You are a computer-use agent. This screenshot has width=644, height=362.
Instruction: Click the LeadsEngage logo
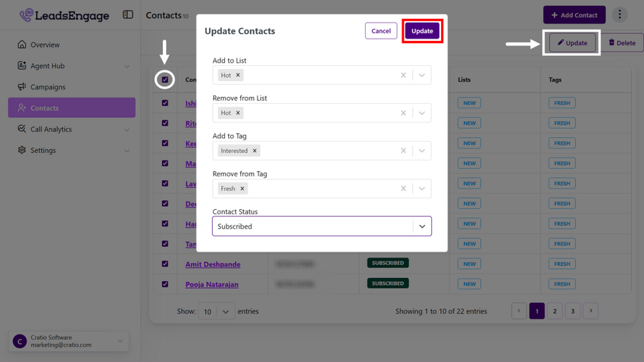[64, 15]
